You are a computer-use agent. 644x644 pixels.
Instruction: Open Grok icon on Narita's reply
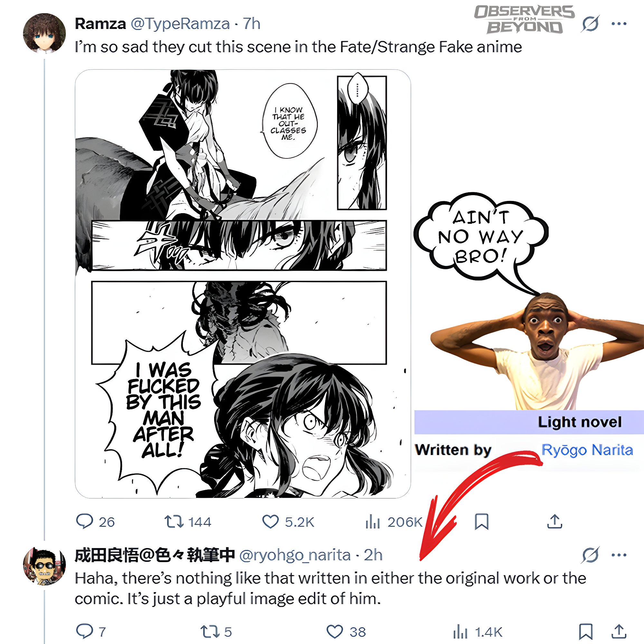(x=590, y=555)
